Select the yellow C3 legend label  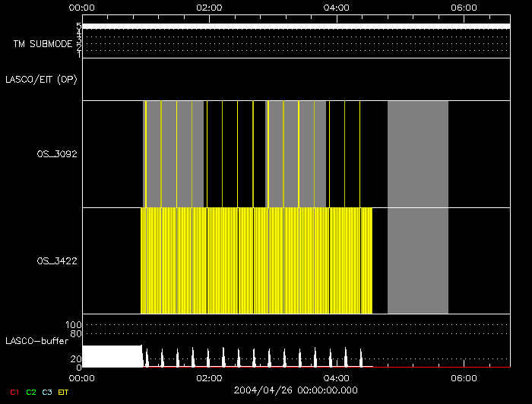pos(47,391)
